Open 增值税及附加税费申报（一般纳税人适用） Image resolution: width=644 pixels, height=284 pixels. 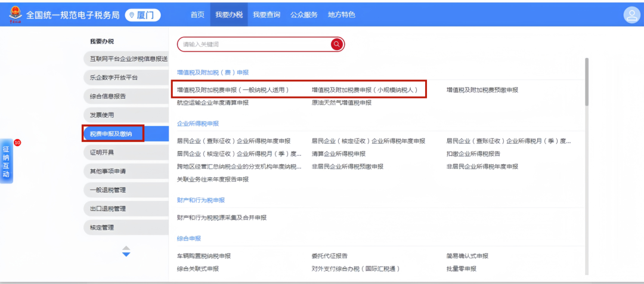pos(233,89)
